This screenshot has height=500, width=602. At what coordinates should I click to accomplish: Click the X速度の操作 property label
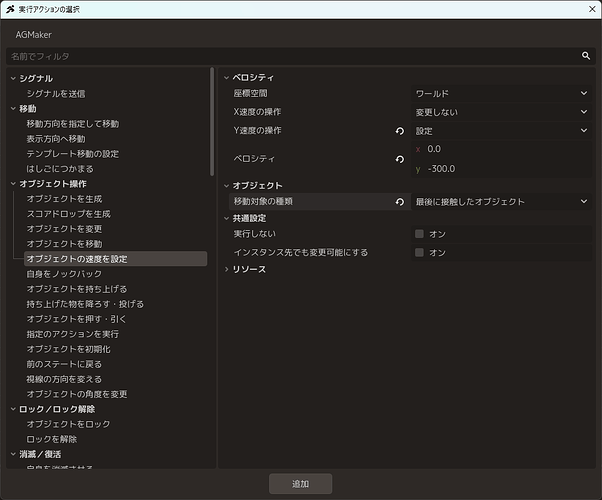coord(257,112)
